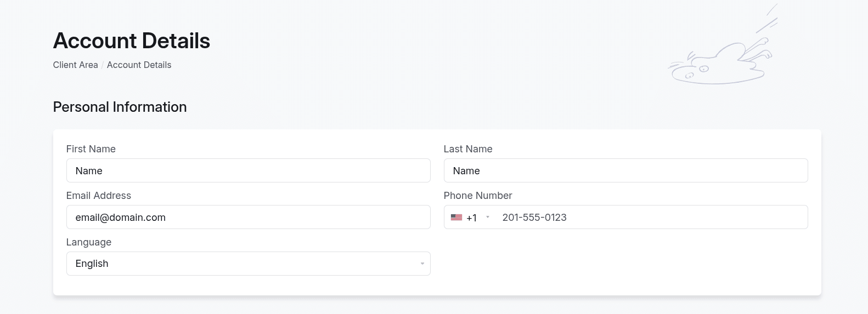Expand the Language dropdown arrow

click(x=422, y=264)
